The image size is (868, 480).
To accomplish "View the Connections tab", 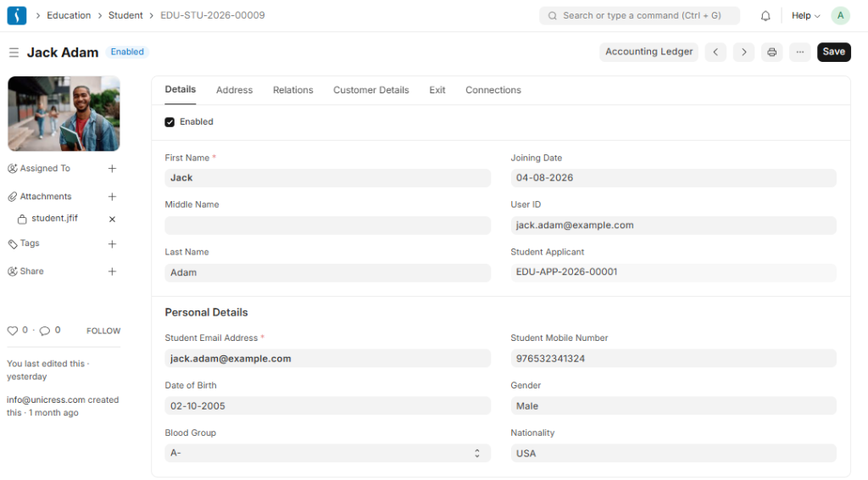I will [x=493, y=90].
